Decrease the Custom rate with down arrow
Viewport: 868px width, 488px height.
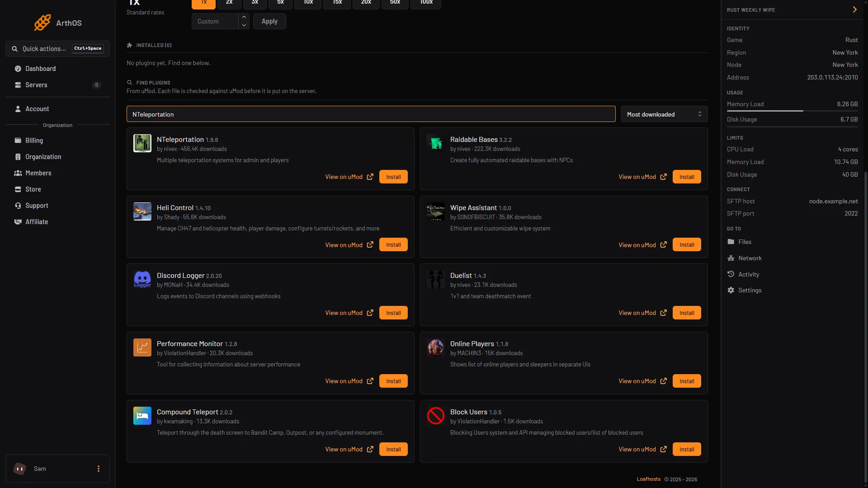pos(244,25)
